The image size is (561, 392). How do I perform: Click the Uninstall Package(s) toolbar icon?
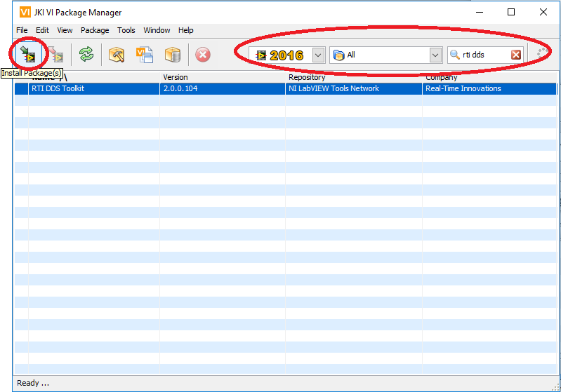click(56, 55)
